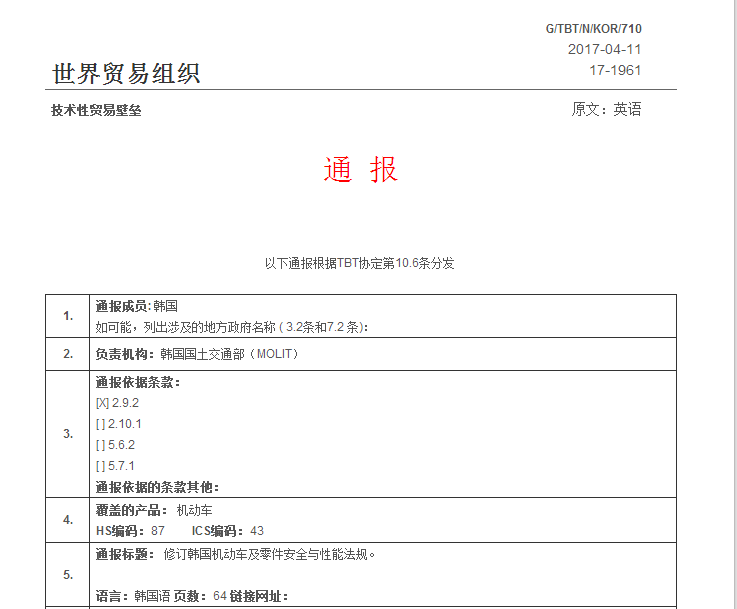The width and height of the screenshot is (737, 609).
Task: Click 通报标题：修订韩国机动车及零件安全与性能法规
Action: coord(235,554)
